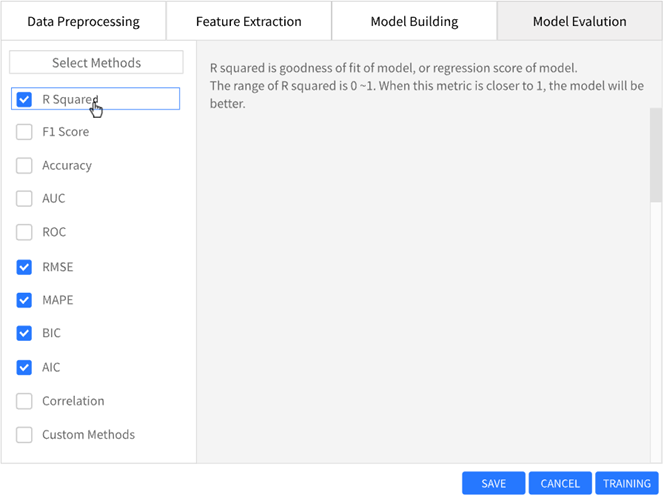Switch to the Data Preprocessing tab
This screenshot has height=498, width=664.
click(x=83, y=21)
